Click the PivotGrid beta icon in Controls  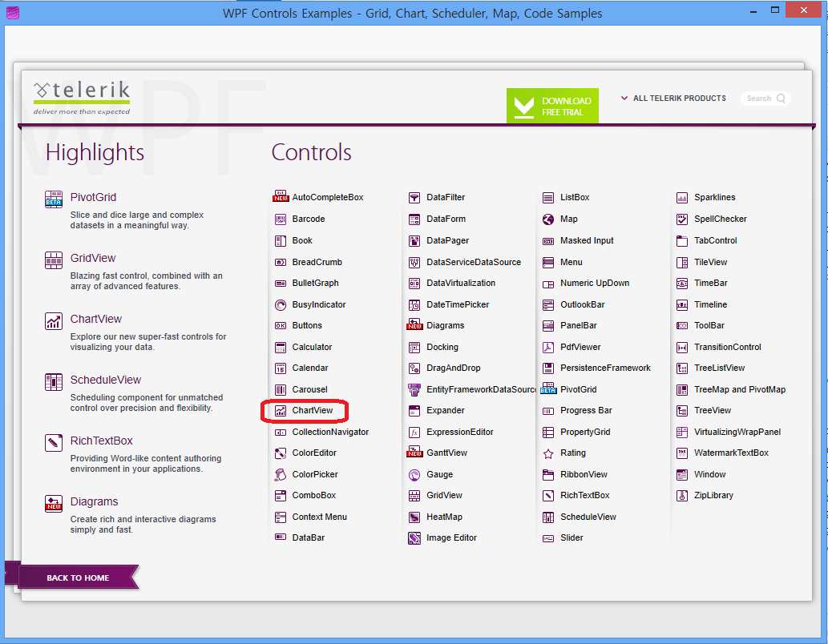pyautogui.click(x=548, y=389)
